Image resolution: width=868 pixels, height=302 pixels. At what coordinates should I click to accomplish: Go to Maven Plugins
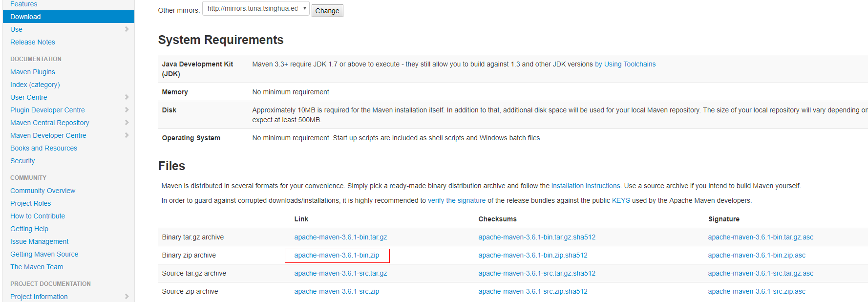point(33,72)
